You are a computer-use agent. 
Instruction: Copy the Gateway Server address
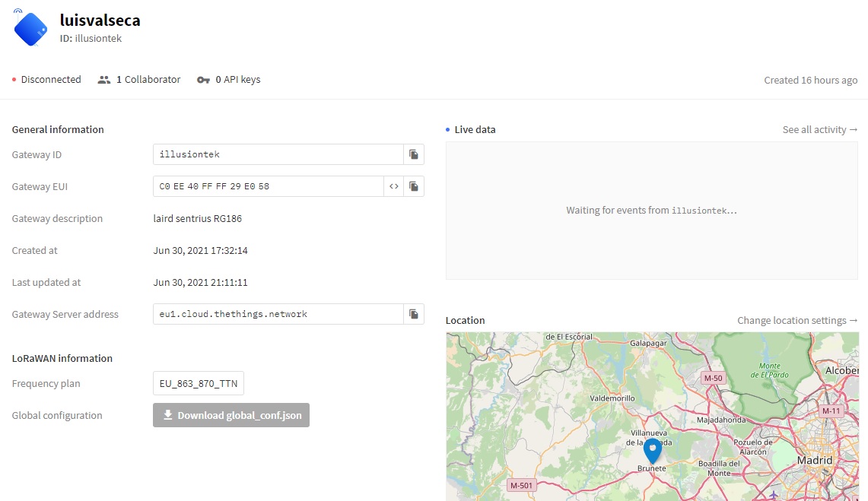[414, 314]
